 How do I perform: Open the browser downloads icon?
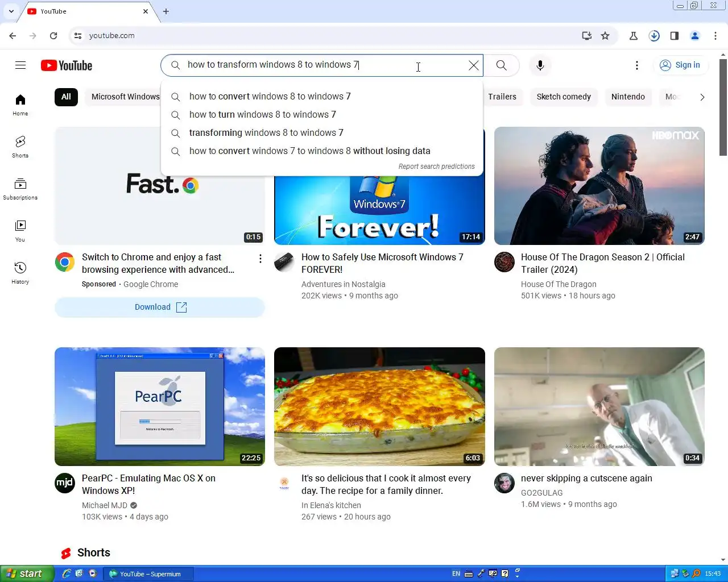click(654, 36)
